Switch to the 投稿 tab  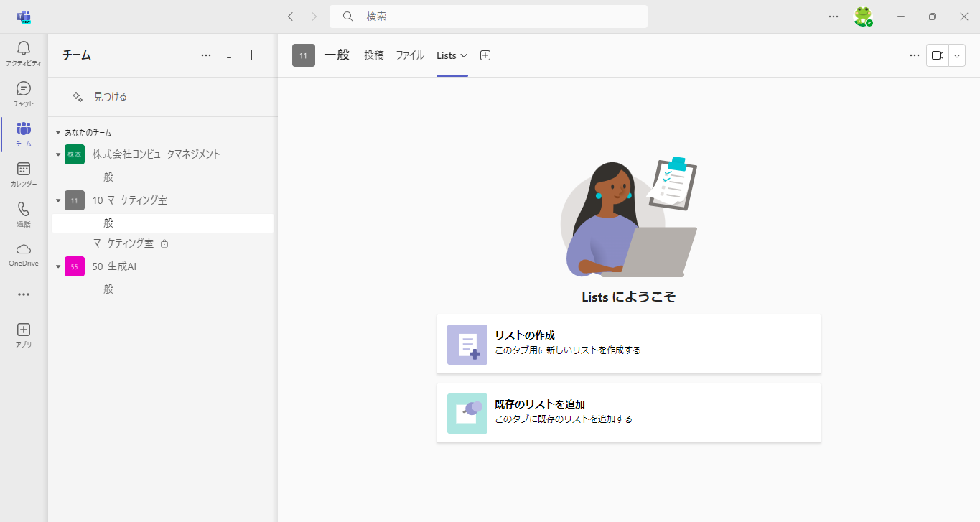(373, 55)
